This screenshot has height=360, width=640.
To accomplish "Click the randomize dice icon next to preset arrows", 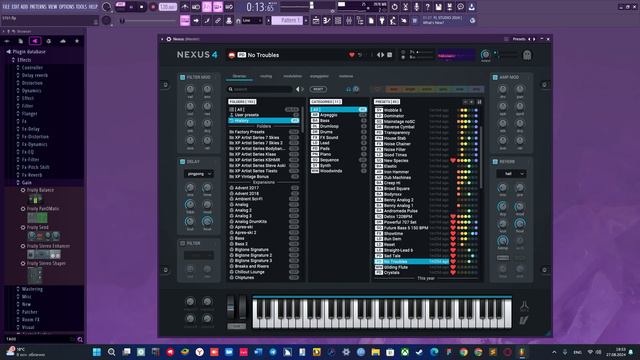I will pos(389,55).
